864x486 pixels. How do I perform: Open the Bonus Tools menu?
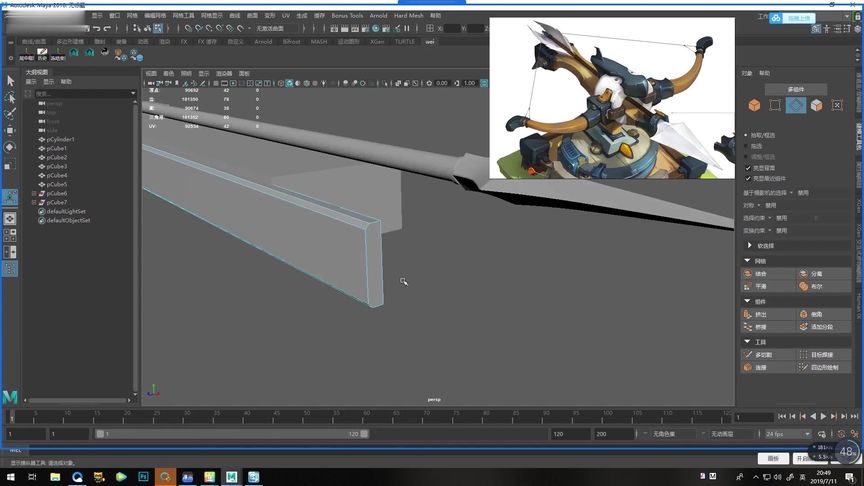click(x=347, y=16)
